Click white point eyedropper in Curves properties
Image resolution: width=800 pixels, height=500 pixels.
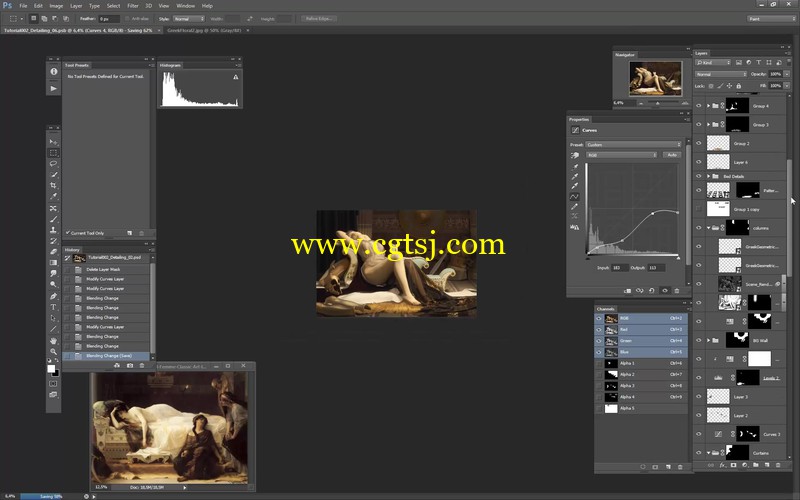point(575,186)
